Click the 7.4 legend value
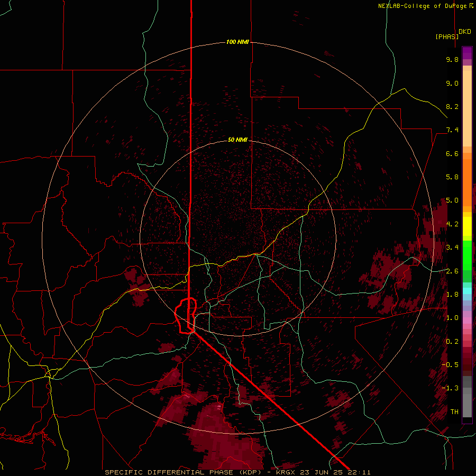This screenshot has height=476, width=476. (x=452, y=130)
